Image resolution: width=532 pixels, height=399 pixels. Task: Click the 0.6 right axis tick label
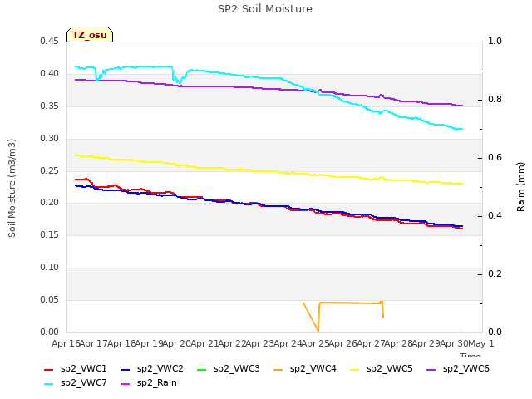[495, 158]
